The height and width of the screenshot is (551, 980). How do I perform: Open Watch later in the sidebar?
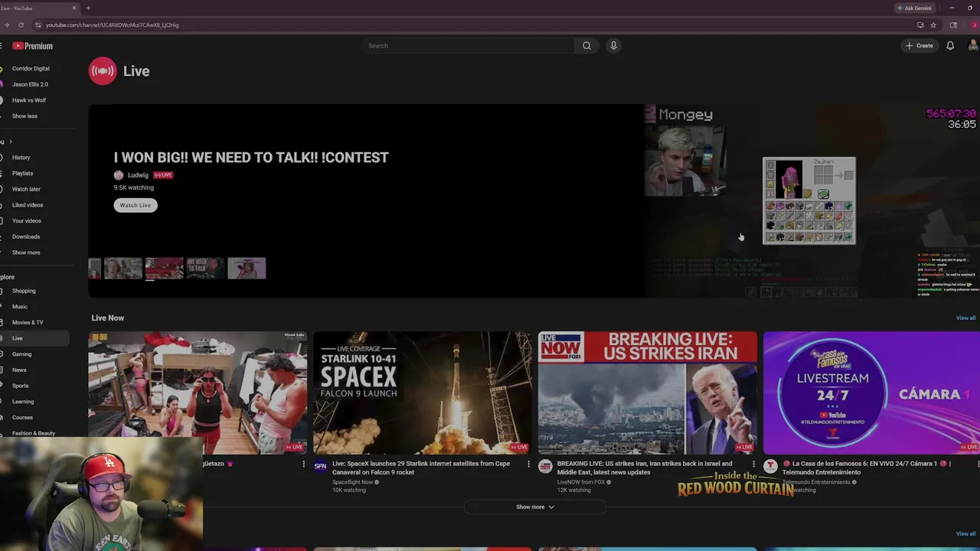click(x=26, y=189)
